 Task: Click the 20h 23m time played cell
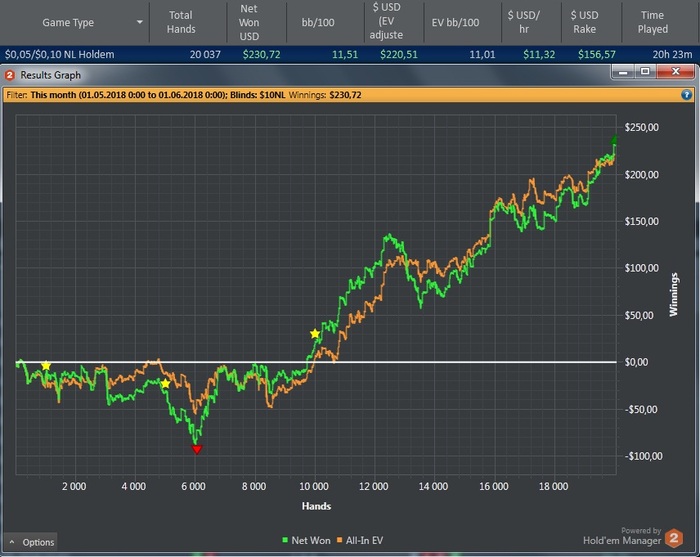[x=672, y=54]
